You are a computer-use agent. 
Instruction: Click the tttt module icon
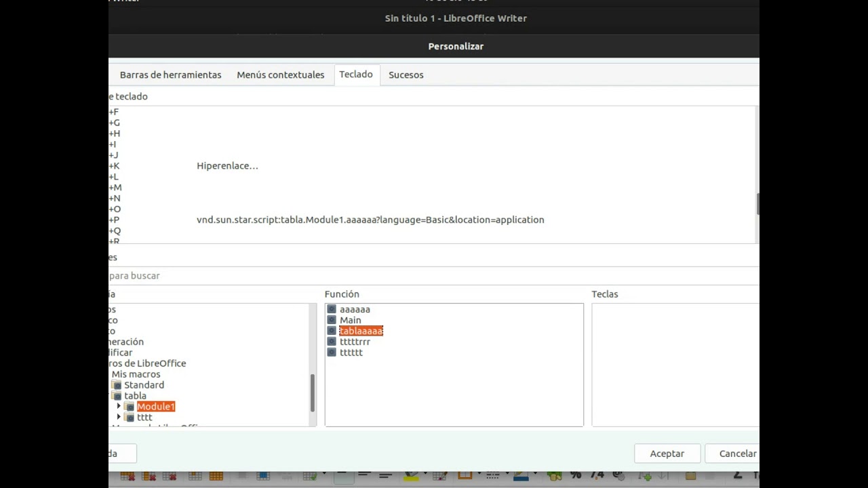pyautogui.click(x=130, y=418)
